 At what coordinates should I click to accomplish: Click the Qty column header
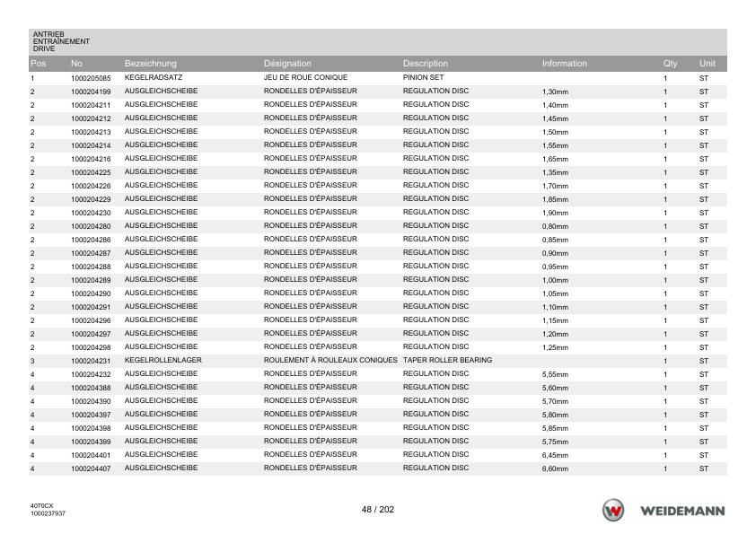[x=670, y=63]
